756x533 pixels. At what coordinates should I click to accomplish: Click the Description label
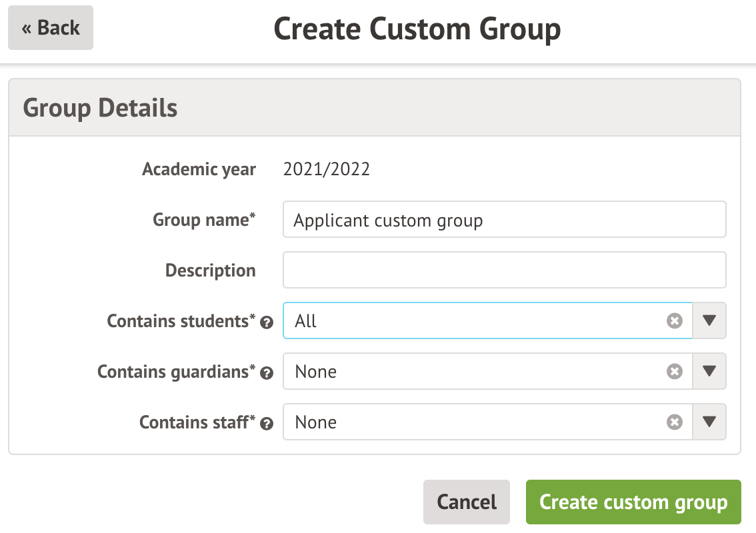[x=210, y=270]
